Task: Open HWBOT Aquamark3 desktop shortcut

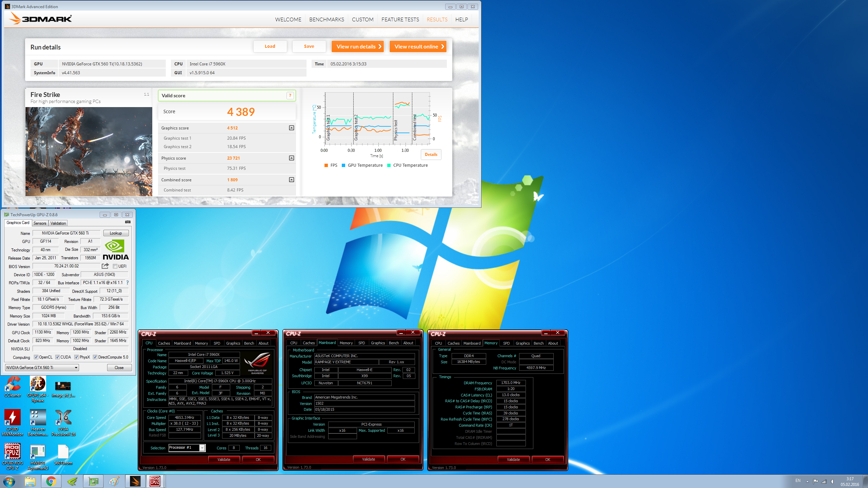Action: click(38, 456)
